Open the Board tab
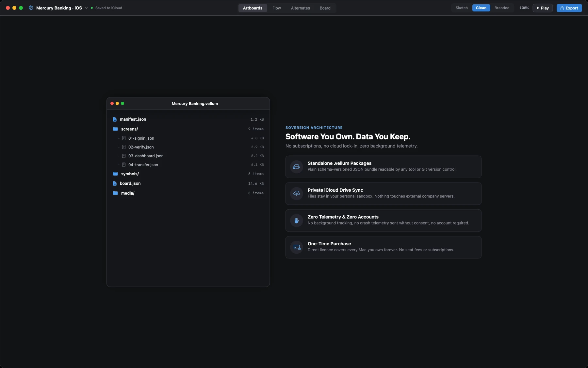588x368 pixels. 325,8
